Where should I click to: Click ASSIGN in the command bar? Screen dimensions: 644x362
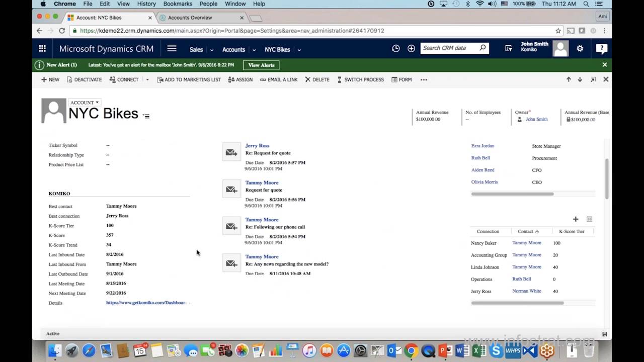pos(240,79)
